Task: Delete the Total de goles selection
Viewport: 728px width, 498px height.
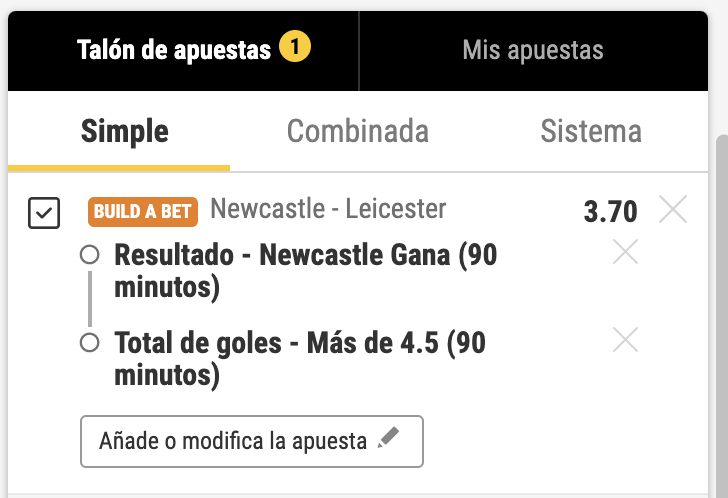Action: 625,341
